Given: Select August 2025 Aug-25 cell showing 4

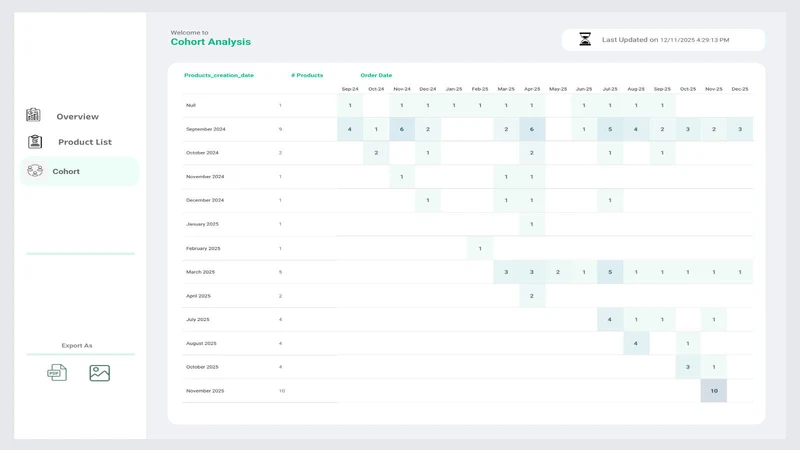Looking at the screenshot, I should coord(636,343).
